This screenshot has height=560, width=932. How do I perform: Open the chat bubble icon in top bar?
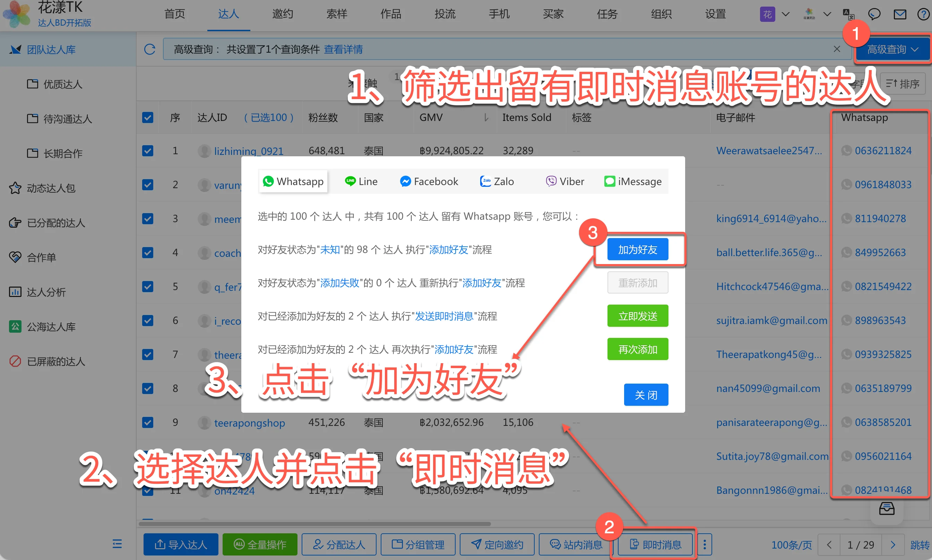(x=874, y=15)
